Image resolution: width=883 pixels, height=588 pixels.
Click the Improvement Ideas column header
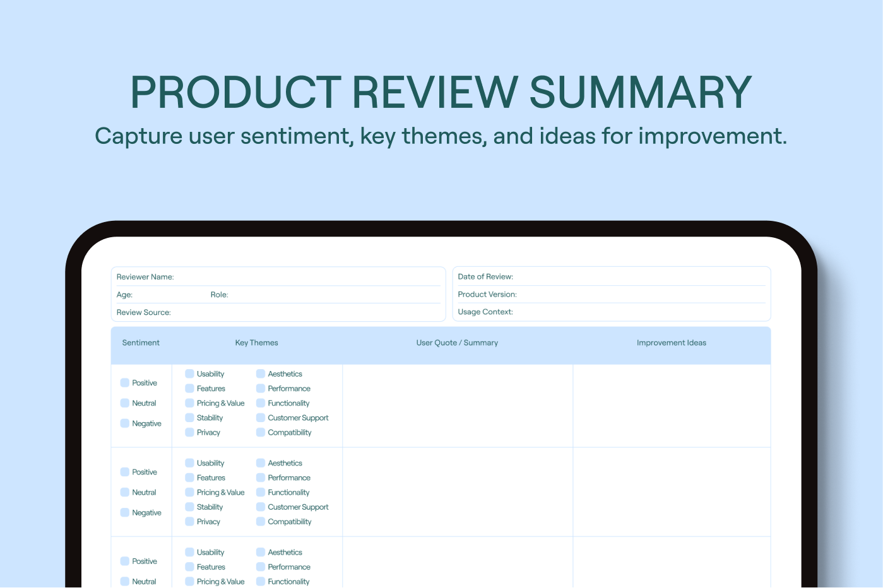pyautogui.click(x=671, y=343)
